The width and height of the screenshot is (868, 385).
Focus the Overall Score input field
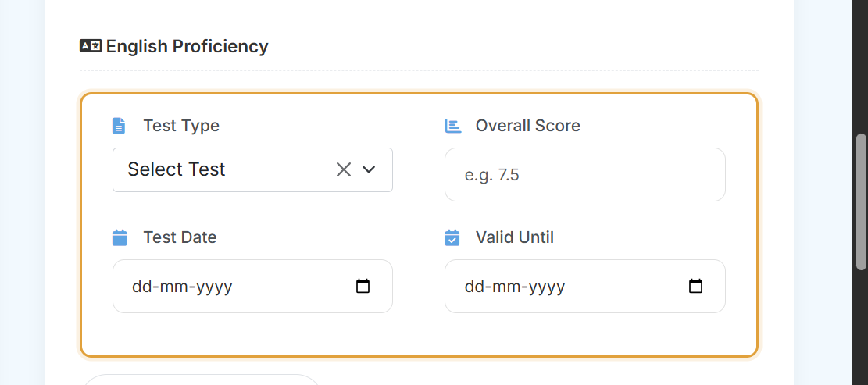coord(585,175)
